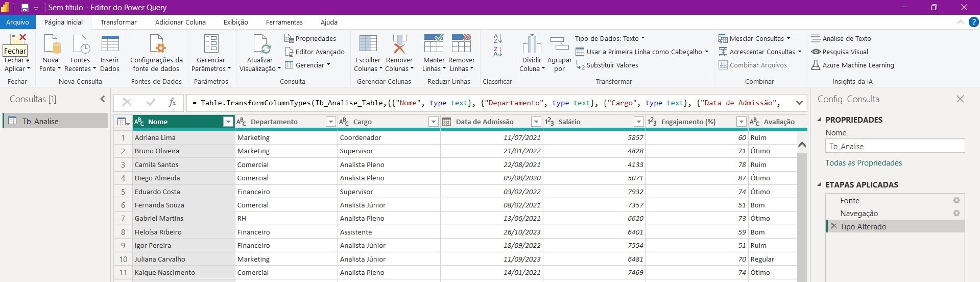Open Engajamento (%) filter dropdown

(x=742, y=122)
